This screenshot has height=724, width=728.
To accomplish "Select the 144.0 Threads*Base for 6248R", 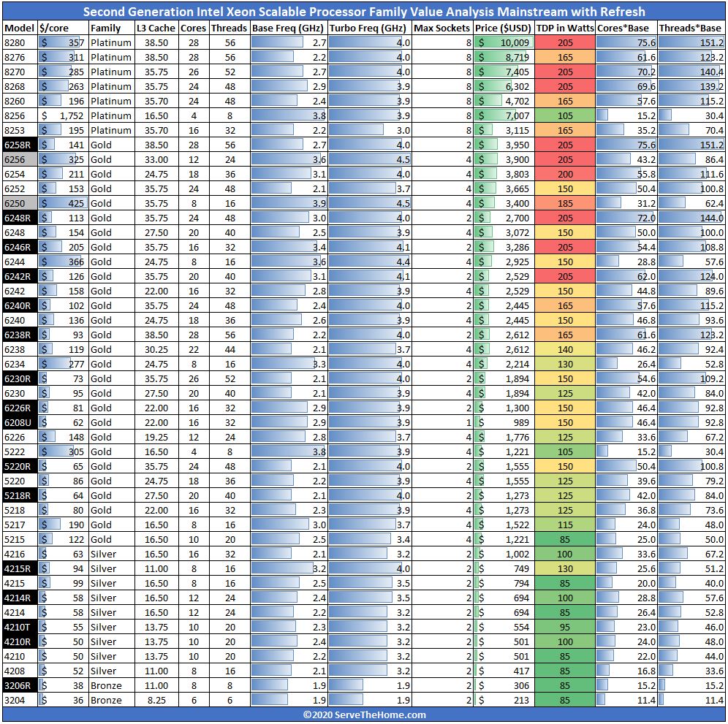I will pyautogui.click(x=691, y=218).
